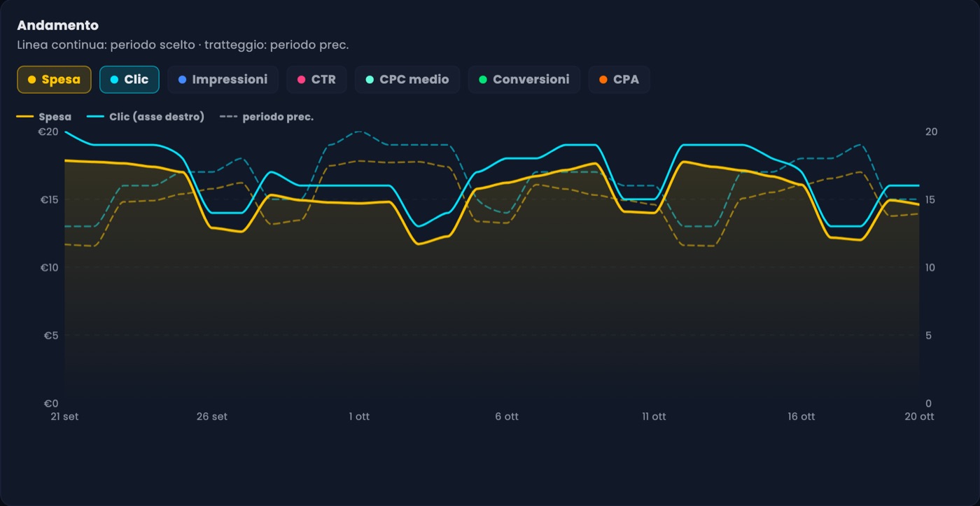Click the 11 ott x-axis label
Image resolution: width=980 pixels, height=506 pixels.
[x=654, y=416]
